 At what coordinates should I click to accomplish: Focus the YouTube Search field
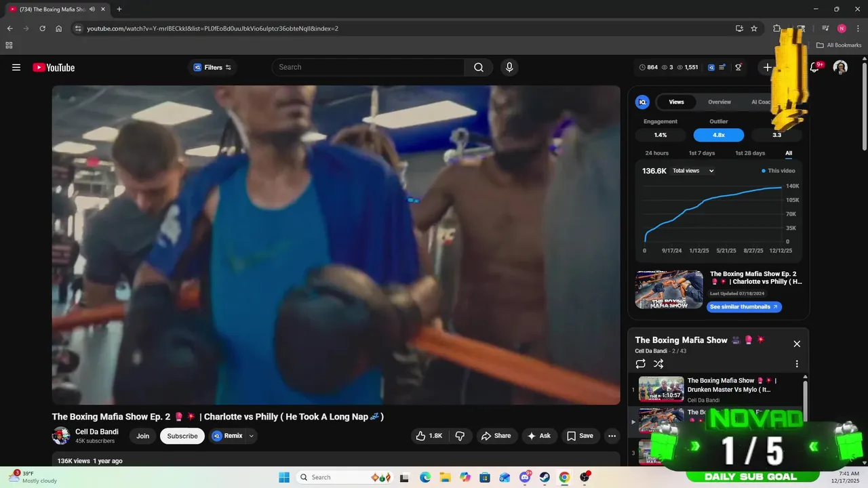368,67
